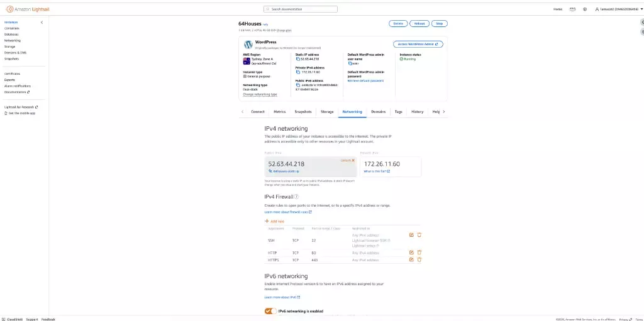
Task: Click Change networking type link
Action: (260, 94)
